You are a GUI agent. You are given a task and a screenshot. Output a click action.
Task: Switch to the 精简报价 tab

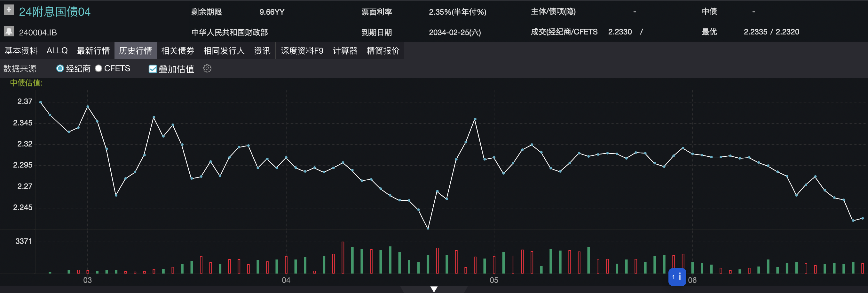click(383, 51)
